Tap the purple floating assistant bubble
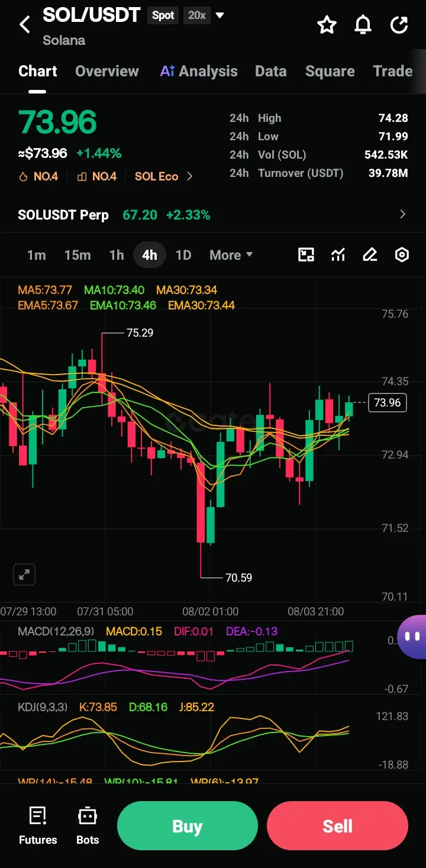This screenshot has height=868, width=426. [412, 637]
